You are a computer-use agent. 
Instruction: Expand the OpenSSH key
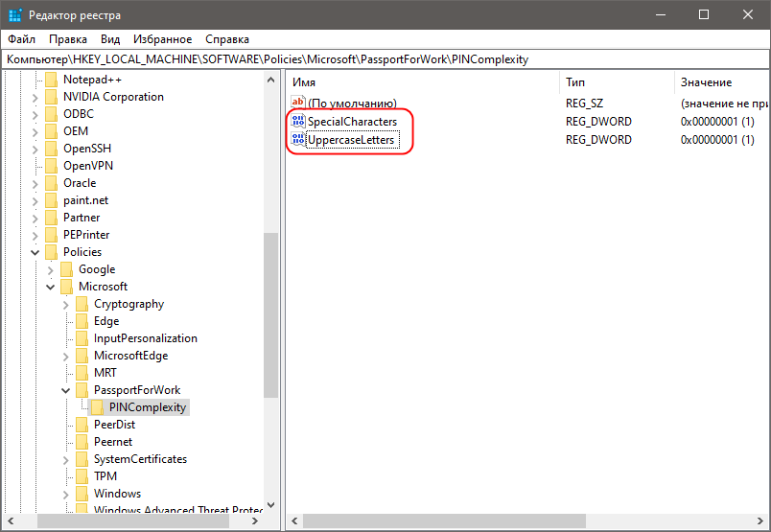(35, 150)
